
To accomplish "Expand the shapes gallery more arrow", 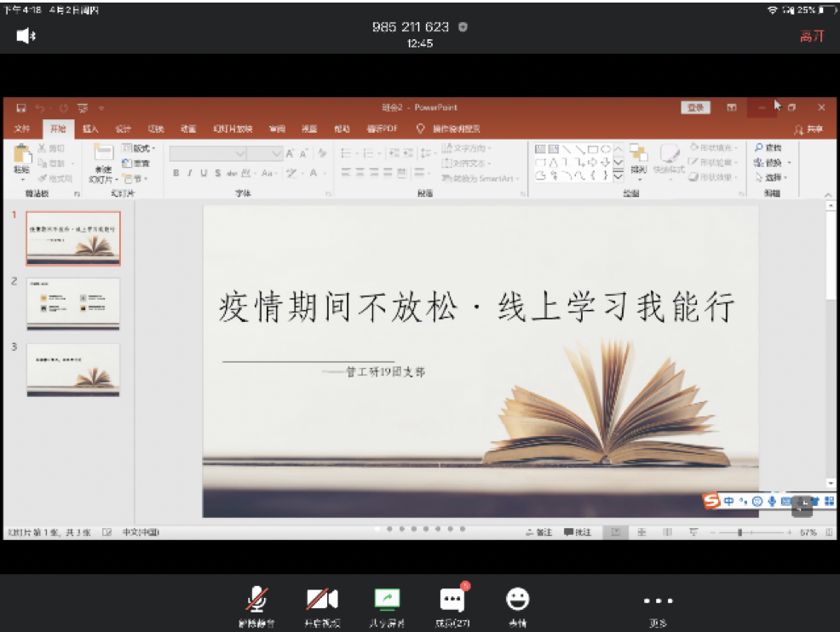I will [618, 176].
